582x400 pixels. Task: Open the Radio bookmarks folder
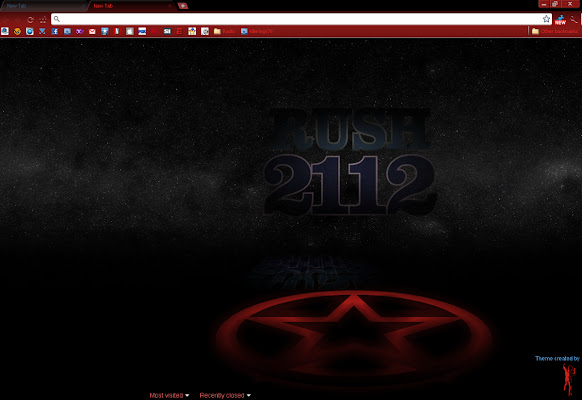(x=225, y=31)
